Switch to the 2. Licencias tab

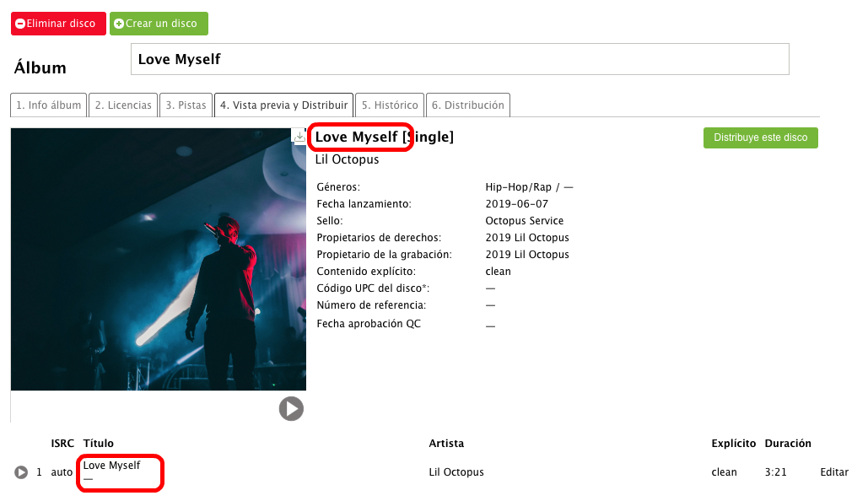pos(123,105)
